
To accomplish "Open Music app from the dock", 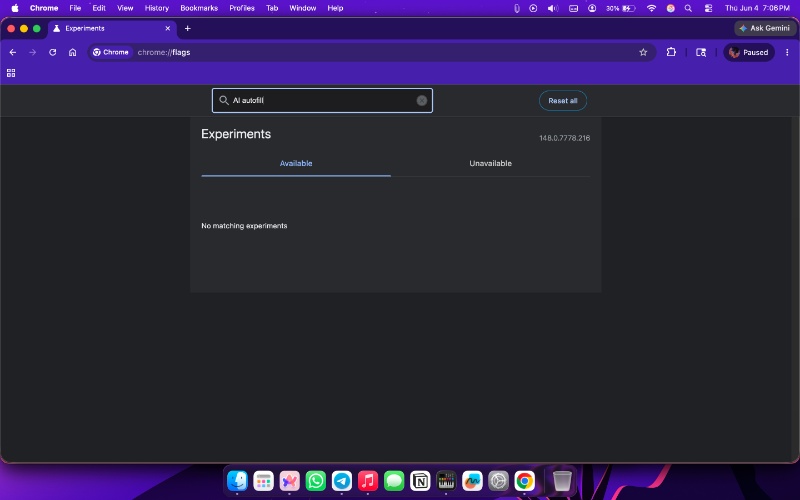I will pos(368,480).
